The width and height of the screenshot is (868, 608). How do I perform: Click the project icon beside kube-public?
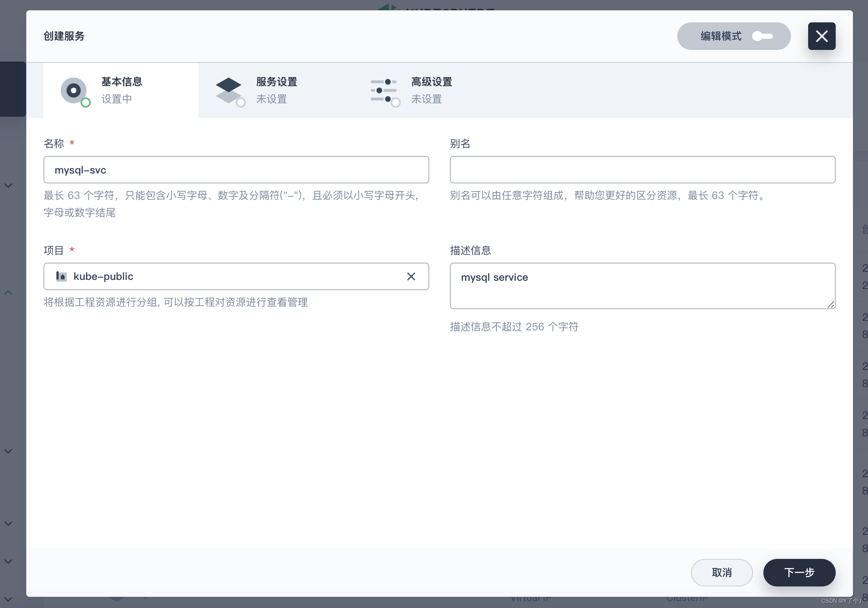[62, 276]
